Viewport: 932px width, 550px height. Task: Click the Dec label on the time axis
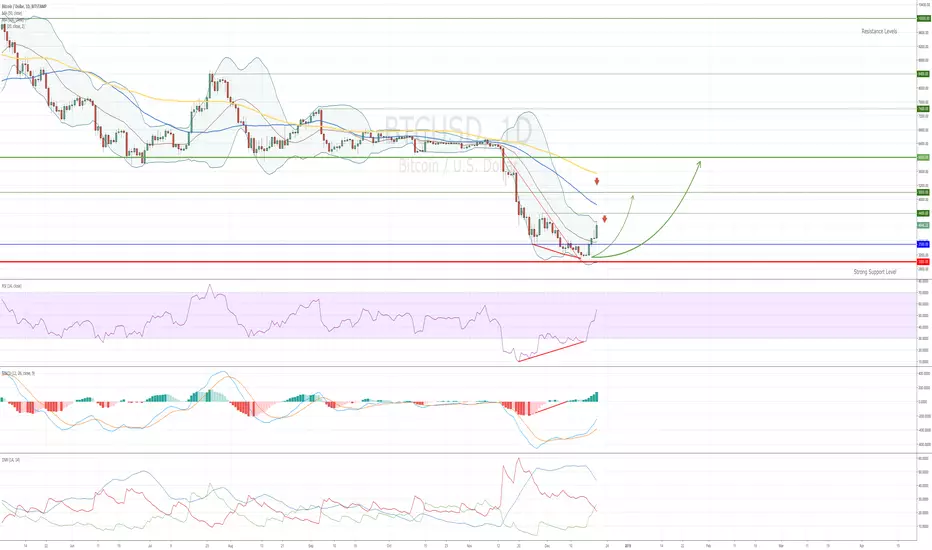click(x=547, y=545)
